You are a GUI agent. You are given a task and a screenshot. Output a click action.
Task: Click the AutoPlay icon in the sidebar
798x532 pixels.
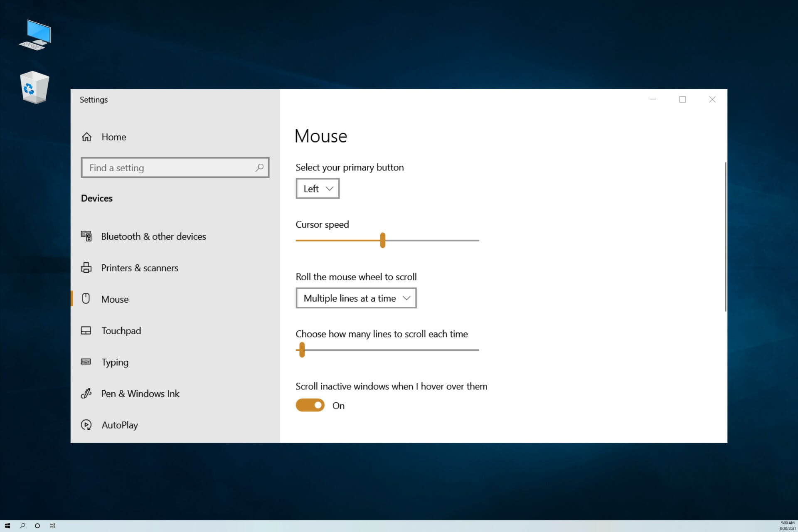tap(86, 425)
